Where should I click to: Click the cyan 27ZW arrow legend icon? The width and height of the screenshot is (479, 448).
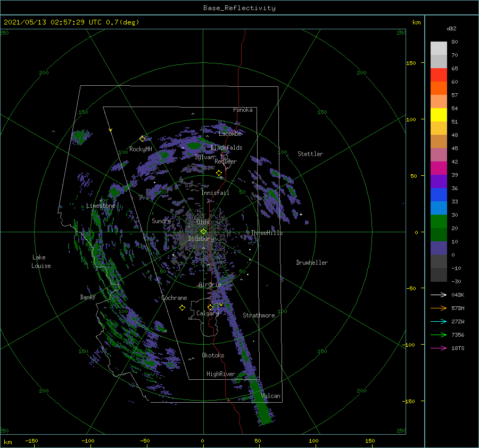pyautogui.click(x=439, y=321)
